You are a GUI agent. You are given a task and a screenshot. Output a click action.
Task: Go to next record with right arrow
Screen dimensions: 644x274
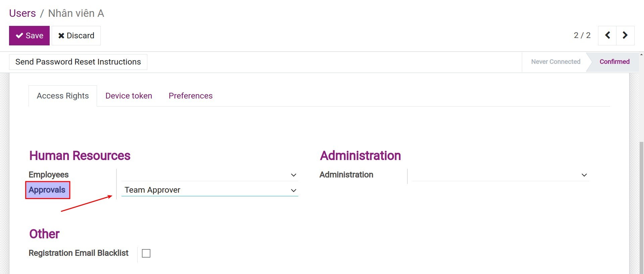click(x=625, y=35)
